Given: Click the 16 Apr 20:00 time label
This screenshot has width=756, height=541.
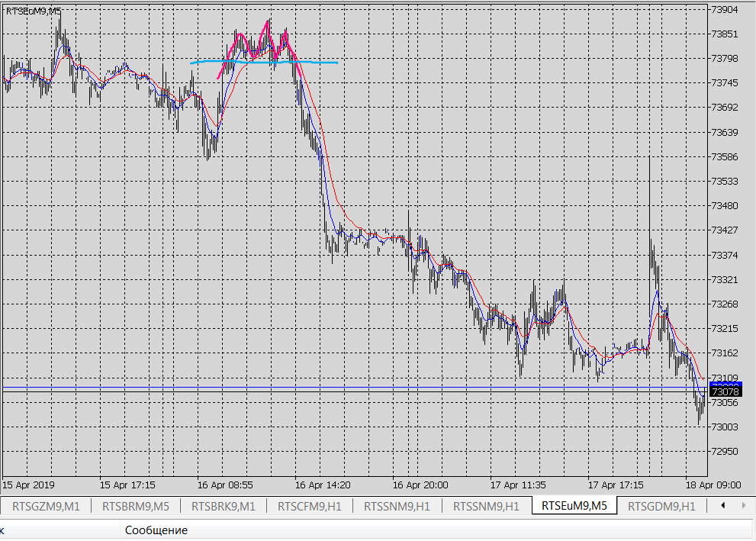Looking at the screenshot, I should (x=420, y=485).
